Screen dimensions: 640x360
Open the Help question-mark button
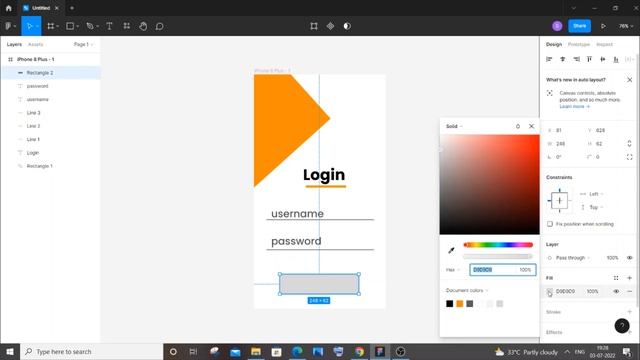[622, 326]
